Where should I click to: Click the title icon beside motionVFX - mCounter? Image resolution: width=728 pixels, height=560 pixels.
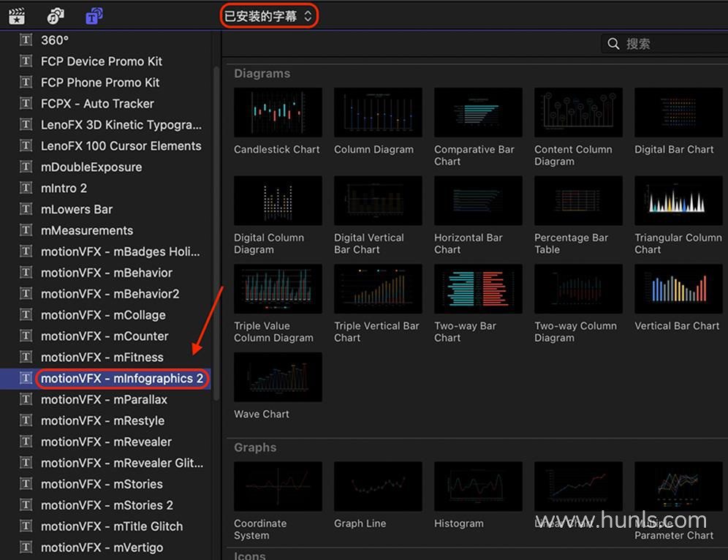click(x=26, y=336)
